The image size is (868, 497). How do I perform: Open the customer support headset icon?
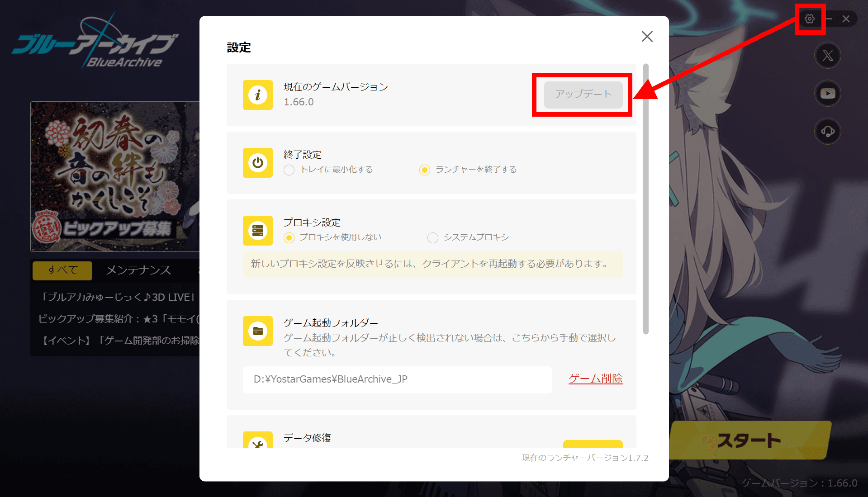point(828,132)
